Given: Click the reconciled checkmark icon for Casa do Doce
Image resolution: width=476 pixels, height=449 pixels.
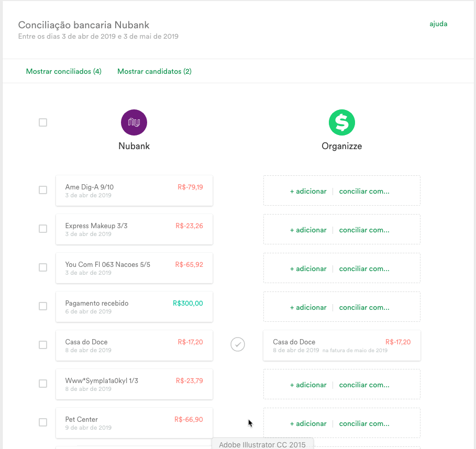Looking at the screenshot, I should pos(238,344).
